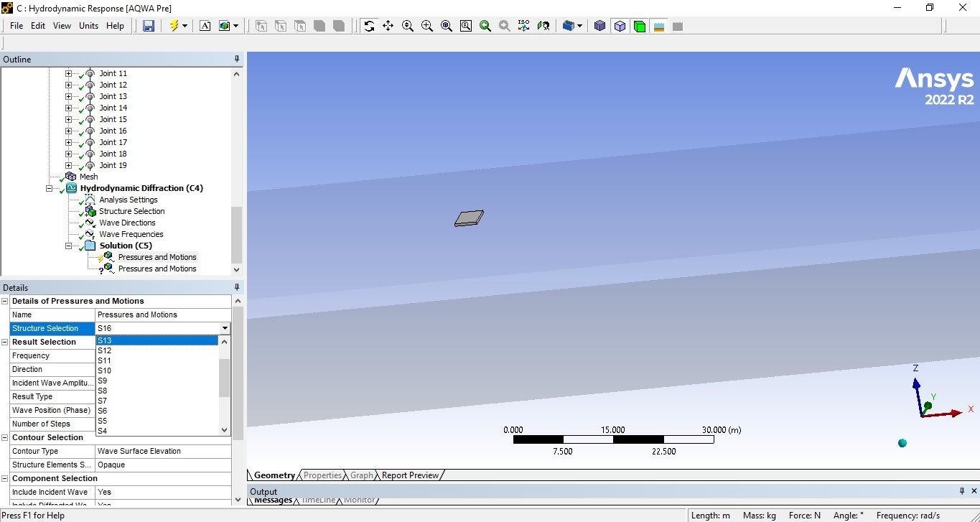The width and height of the screenshot is (980, 522).
Task: Select Wave Frequencies in the outline
Action: coord(131,234)
